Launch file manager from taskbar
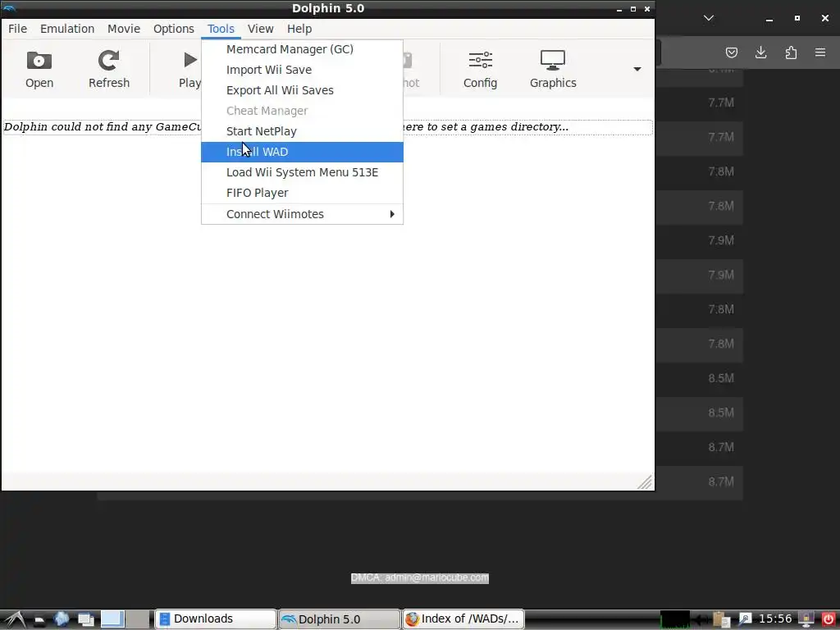The height and width of the screenshot is (630, 840). point(39,620)
